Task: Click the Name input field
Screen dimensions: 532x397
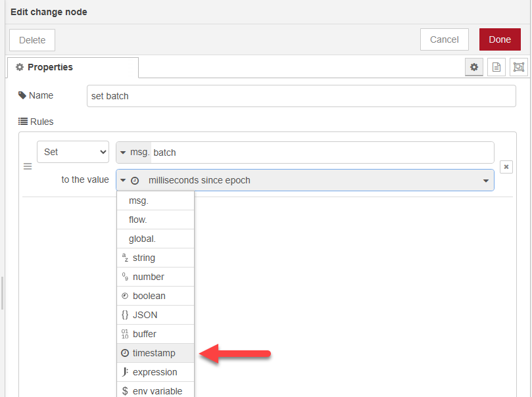Action: coord(301,96)
